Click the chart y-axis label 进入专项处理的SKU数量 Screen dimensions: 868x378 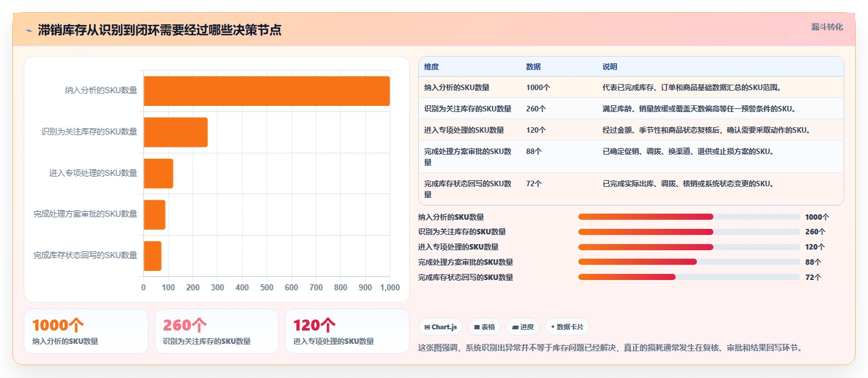coord(93,173)
